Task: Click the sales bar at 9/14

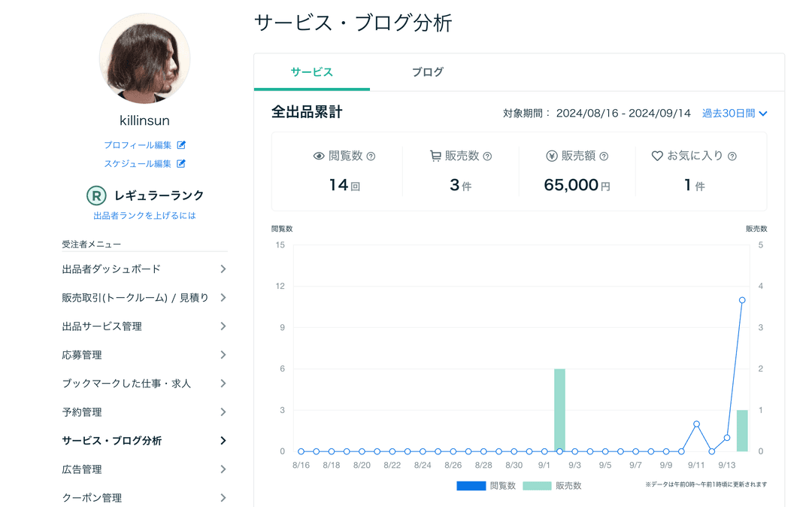Action: coord(742,431)
